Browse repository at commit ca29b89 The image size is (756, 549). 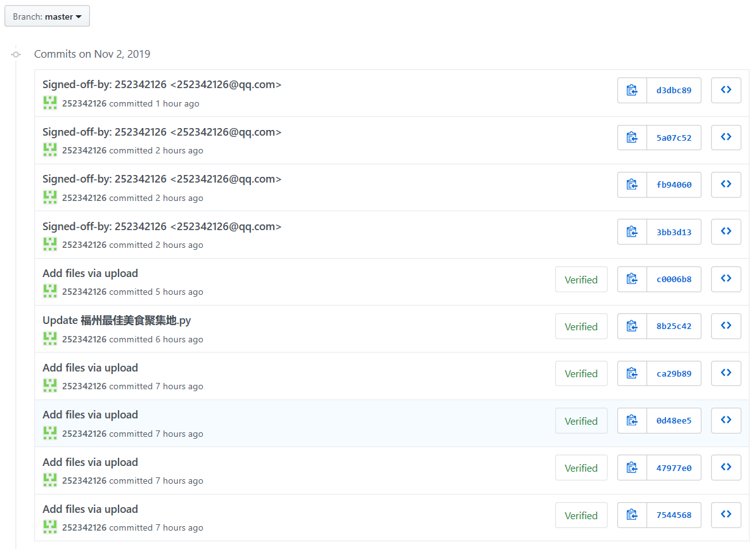coord(726,373)
